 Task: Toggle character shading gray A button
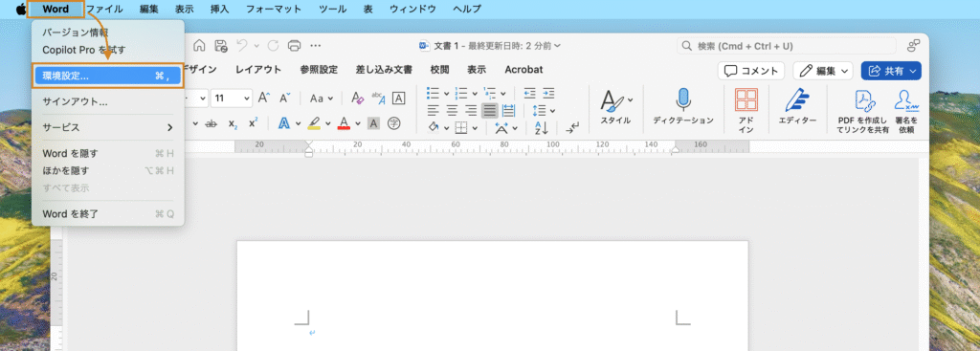(x=373, y=123)
